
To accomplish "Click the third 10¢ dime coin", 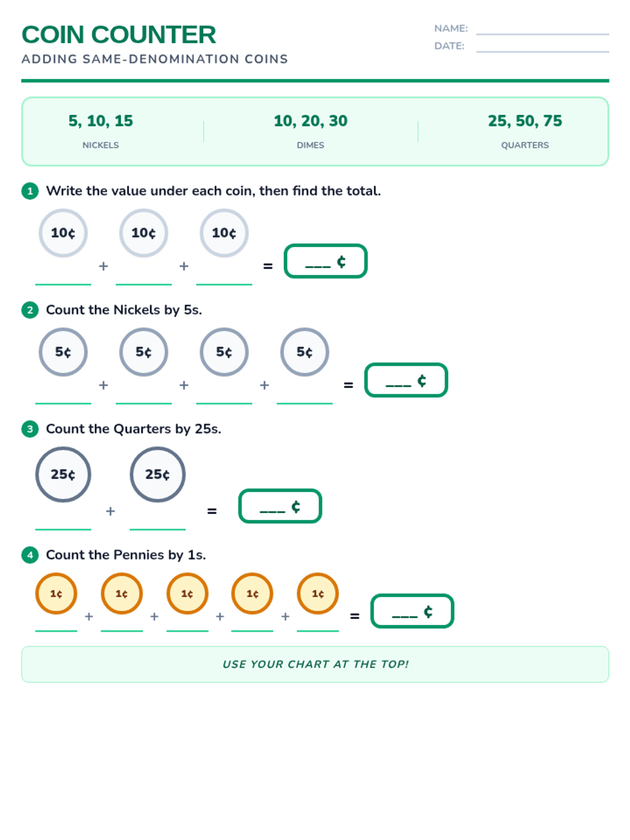I will [x=224, y=233].
